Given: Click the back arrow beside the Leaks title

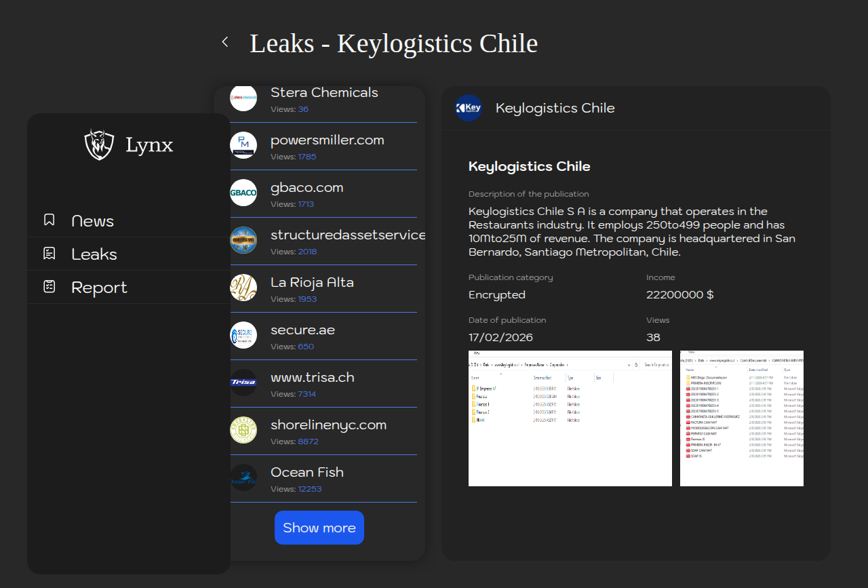Looking at the screenshot, I should [225, 42].
